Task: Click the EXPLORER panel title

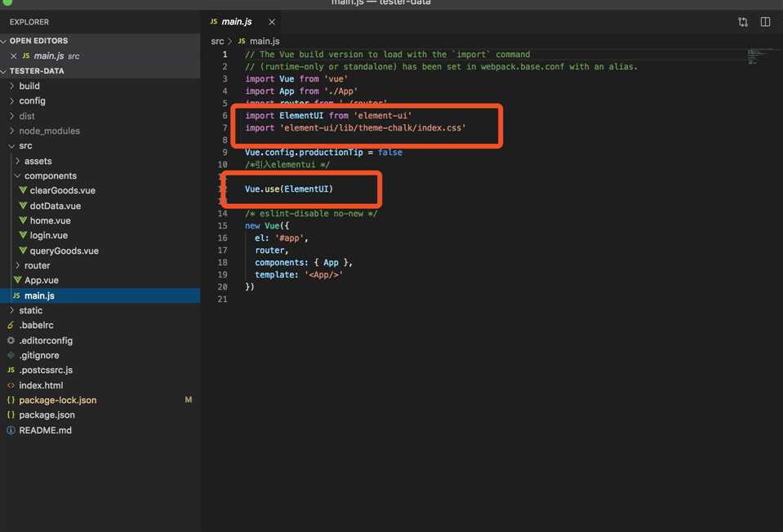Action: pos(29,22)
